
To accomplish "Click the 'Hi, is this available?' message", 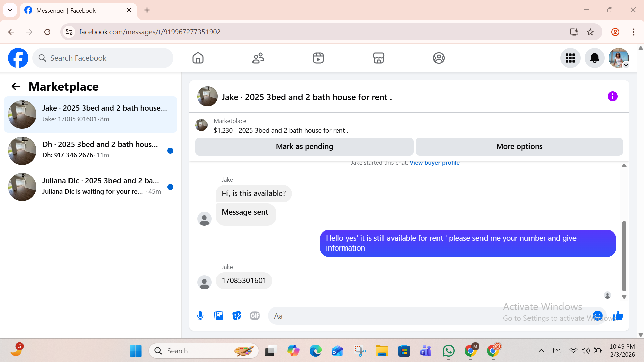I will (254, 194).
